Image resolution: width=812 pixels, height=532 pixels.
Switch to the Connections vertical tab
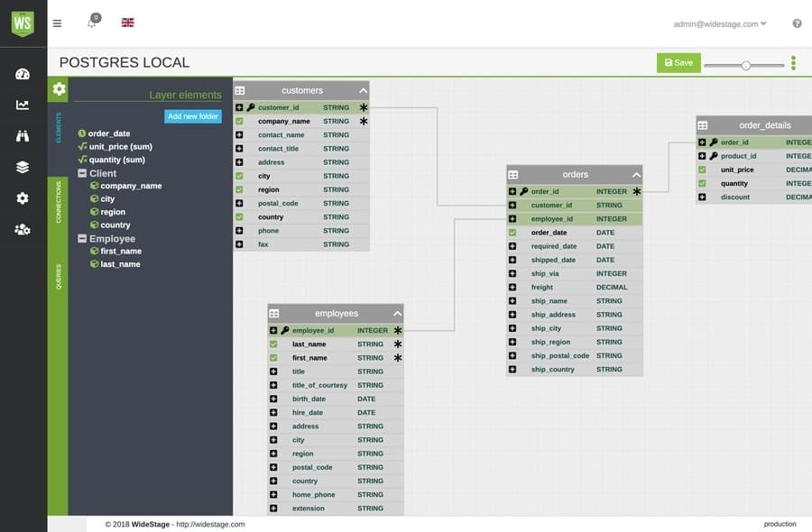[x=59, y=201]
